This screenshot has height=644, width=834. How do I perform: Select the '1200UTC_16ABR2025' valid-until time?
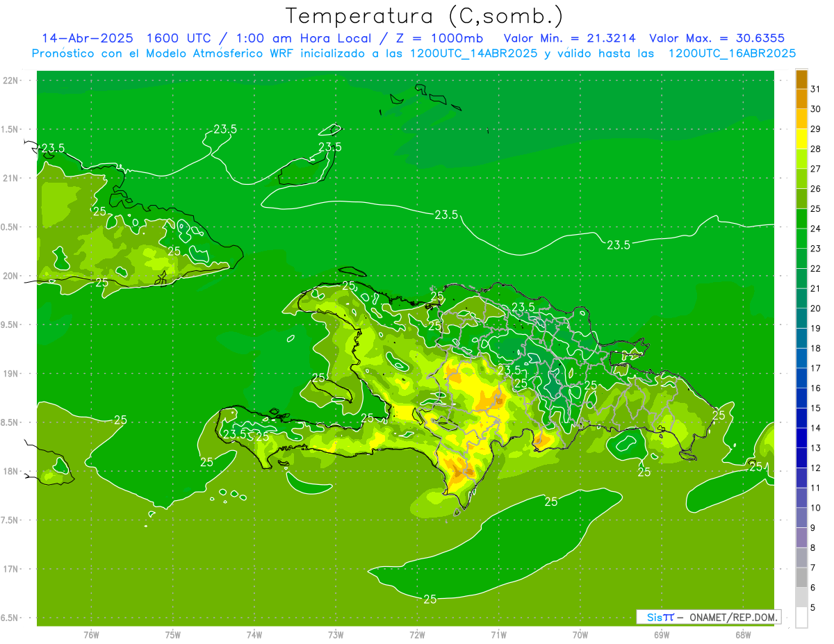click(732, 53)
